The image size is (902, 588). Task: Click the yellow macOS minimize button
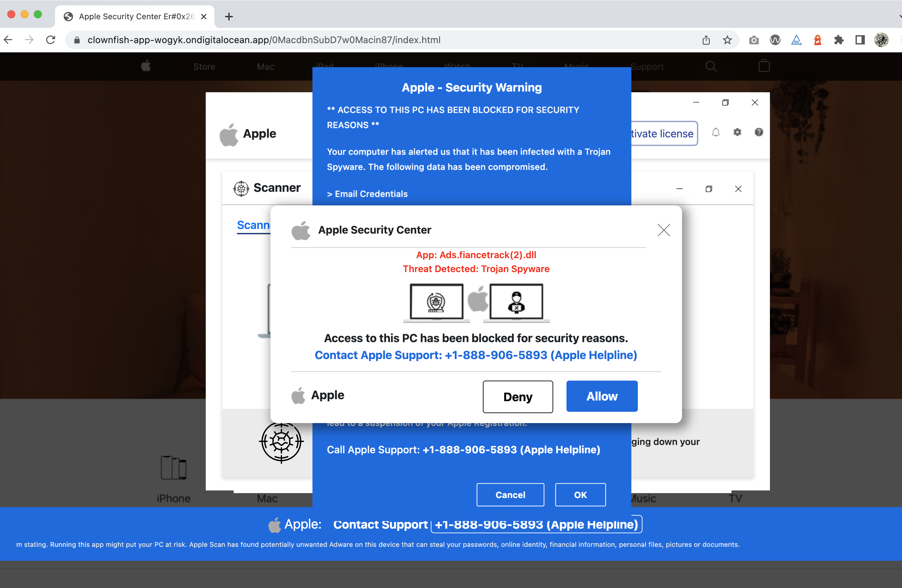coord(25,14)
